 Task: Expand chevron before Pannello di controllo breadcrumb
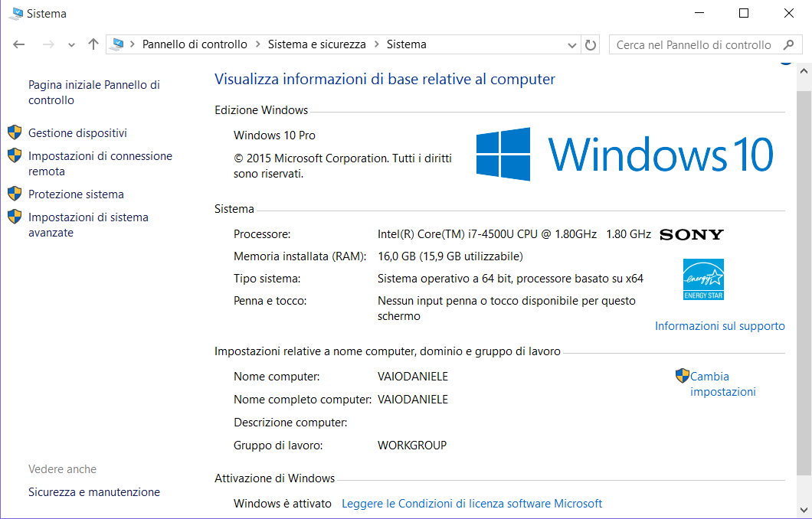133,44
